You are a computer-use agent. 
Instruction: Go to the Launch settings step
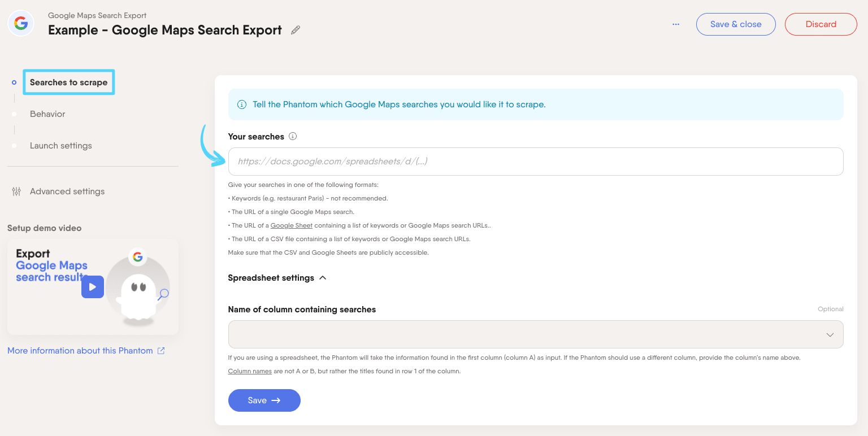(61, 146)
